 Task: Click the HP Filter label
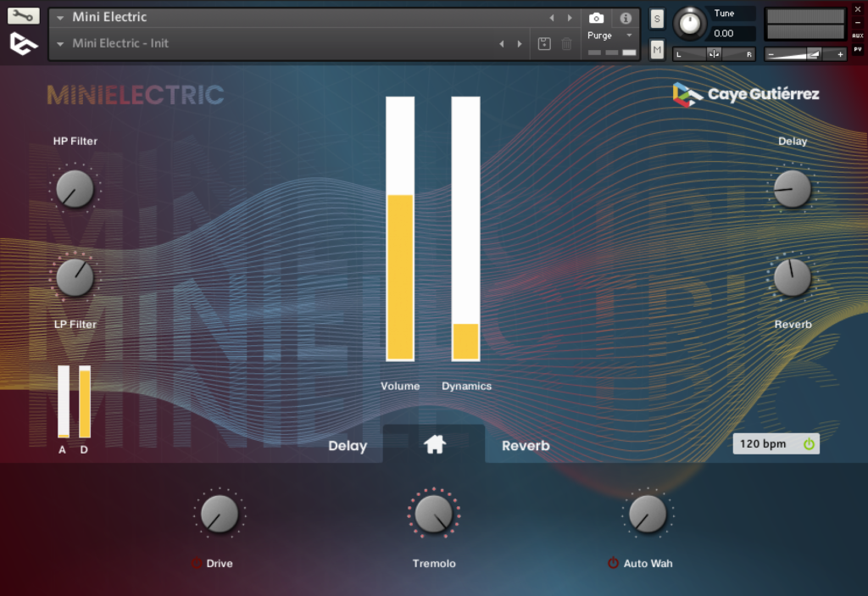(75, 142)
